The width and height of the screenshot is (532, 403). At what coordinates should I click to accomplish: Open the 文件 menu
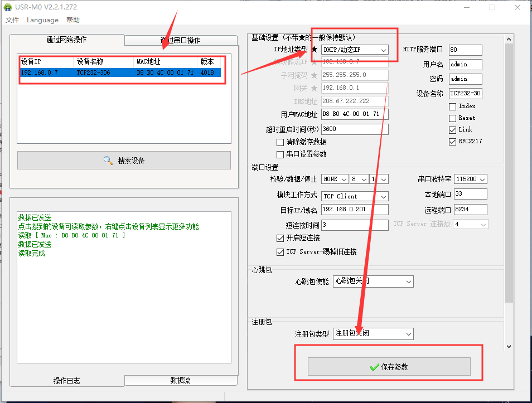(12, 20)
